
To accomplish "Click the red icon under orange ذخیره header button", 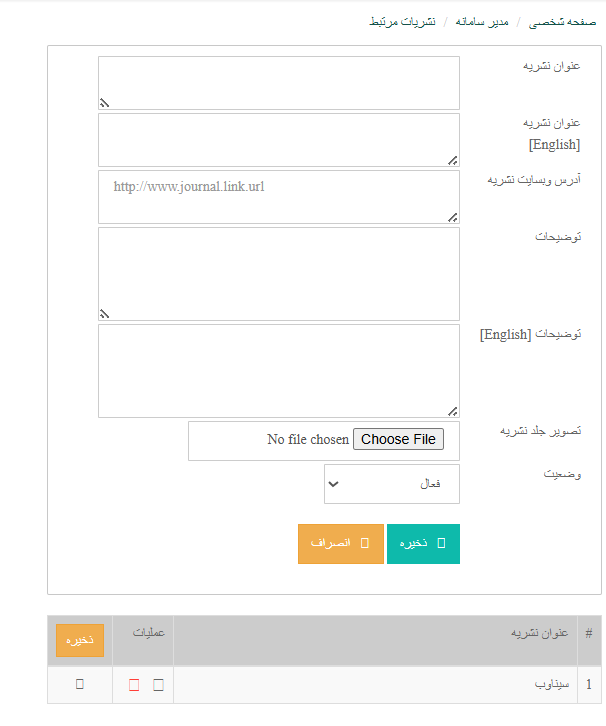I will [80, 684].
